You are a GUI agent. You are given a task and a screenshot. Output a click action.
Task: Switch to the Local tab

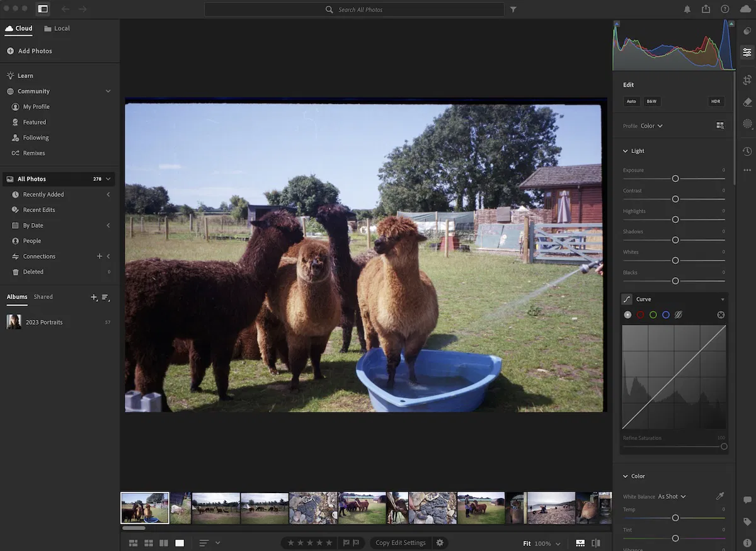pos(57,28)
